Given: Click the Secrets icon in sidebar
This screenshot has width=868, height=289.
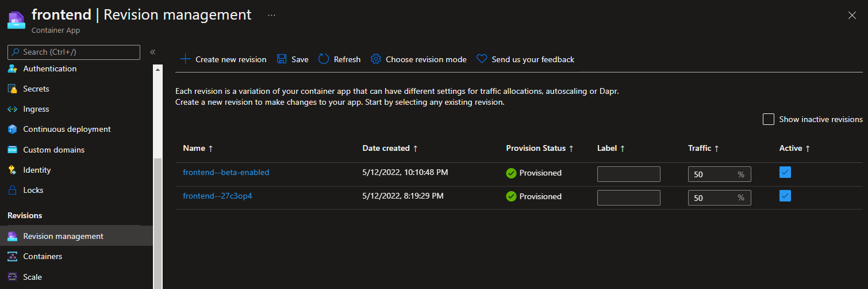Looking at the screenshot, I should (12, 89).
